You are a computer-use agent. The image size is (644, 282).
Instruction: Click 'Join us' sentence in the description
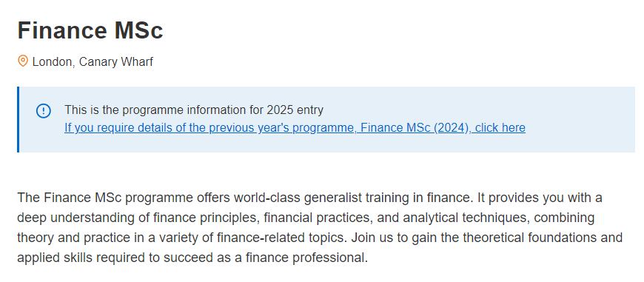pos(486,238)
